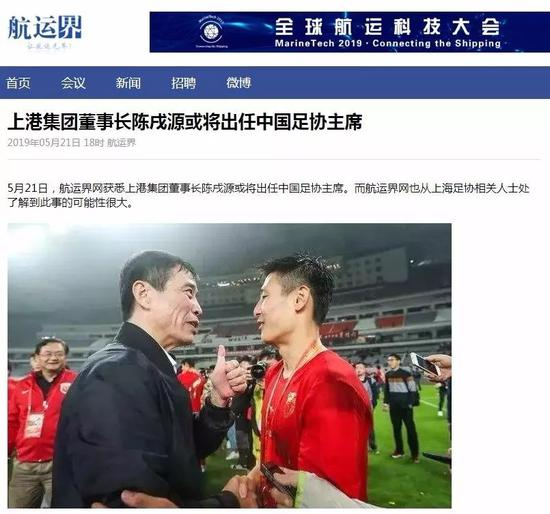Select the 新闻 navigation tab
Viewport: 550px width, 514px height.
(128, 83)
